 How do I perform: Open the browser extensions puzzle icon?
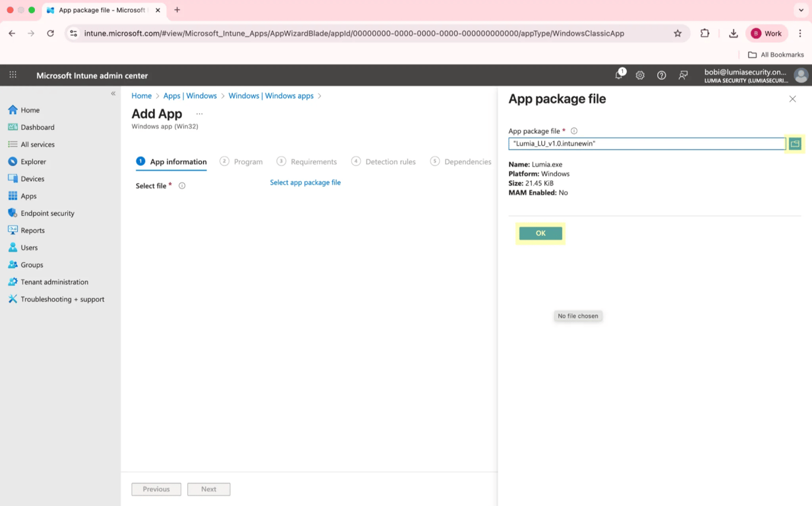(705, 33)
